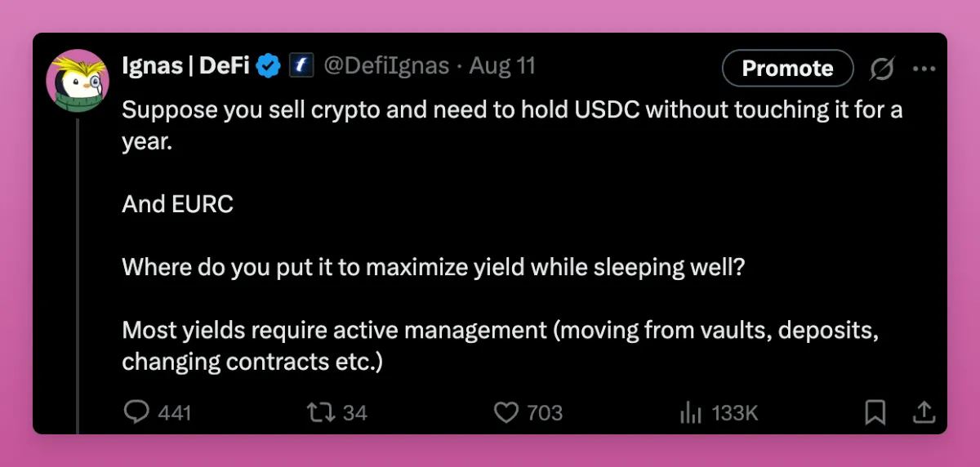Repost this tweet with the retweet icon
Viewport: 980px width, 467px height.
[319, 413]
